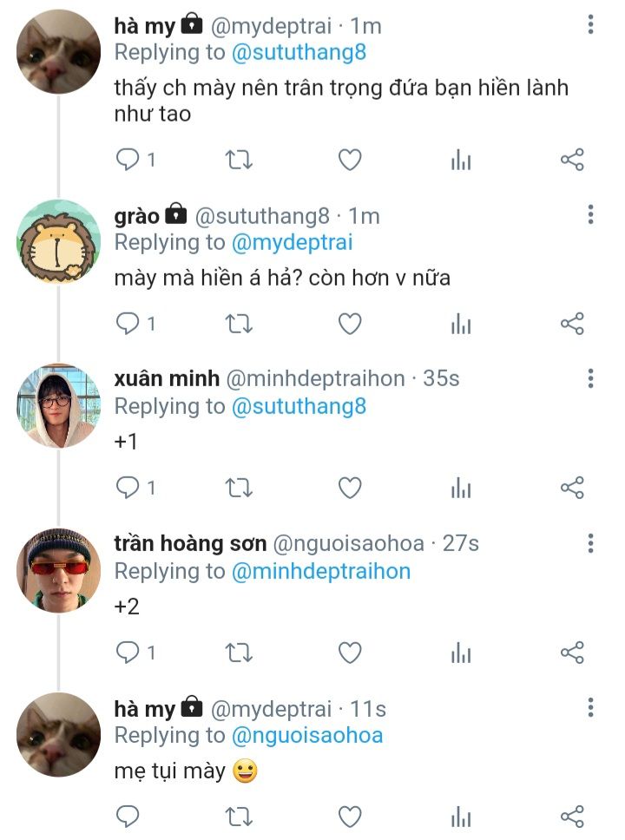View analytics for xuân minh's tweet
This screenshot has height=840, width=625.
(x=461, y=489)
